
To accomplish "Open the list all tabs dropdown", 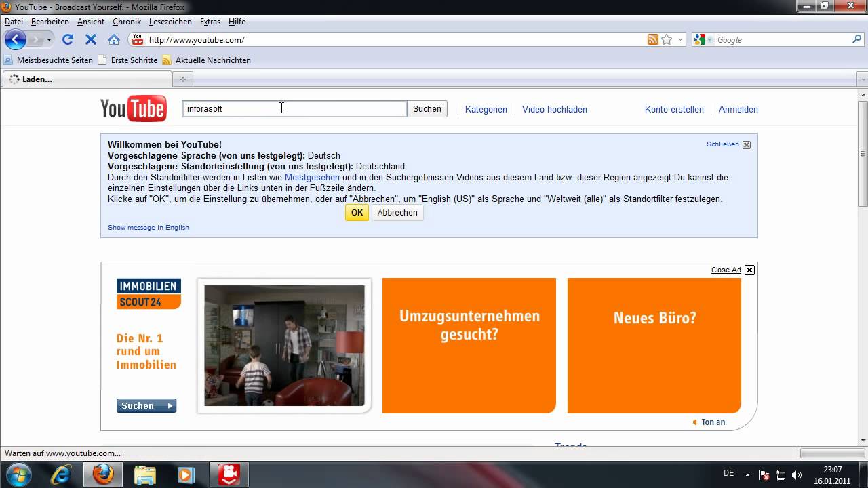I will pos(863,79).
